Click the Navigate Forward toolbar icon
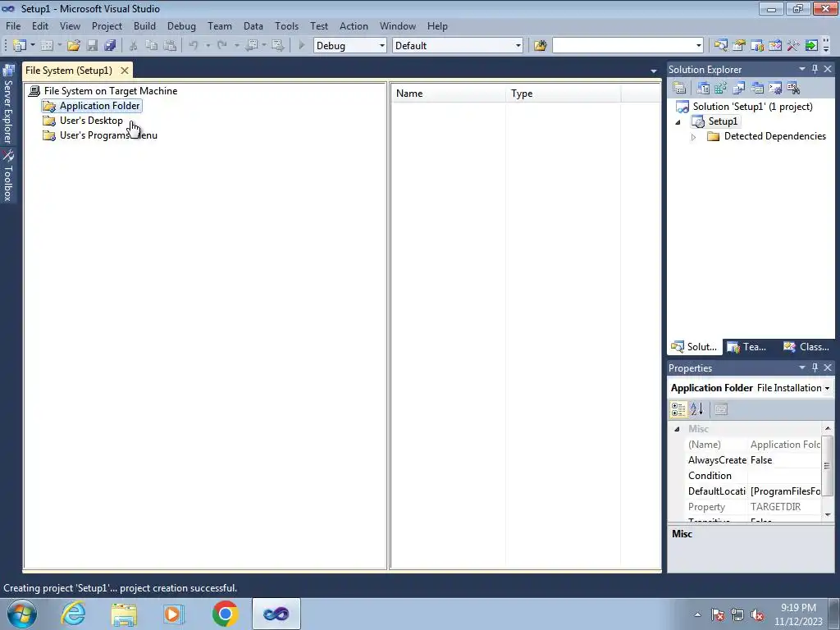This screenshot has width=840, height=630. click(277, 46)
